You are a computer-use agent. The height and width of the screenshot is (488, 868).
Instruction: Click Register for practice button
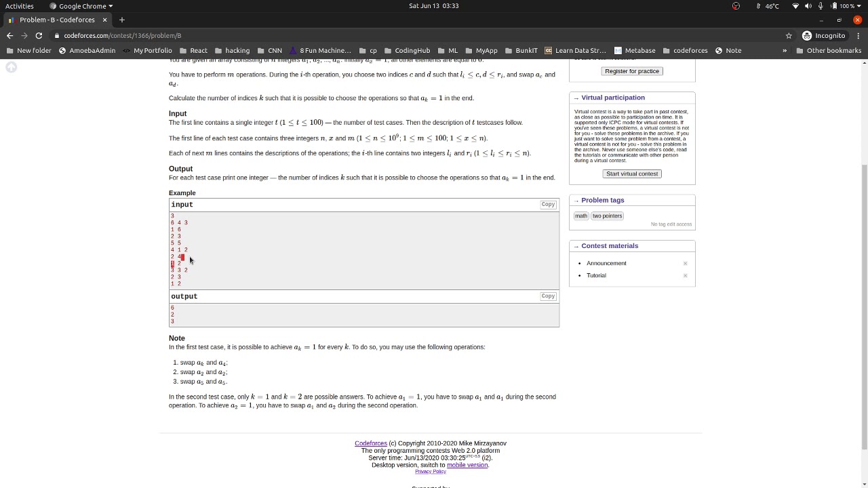tap(632, 71)
